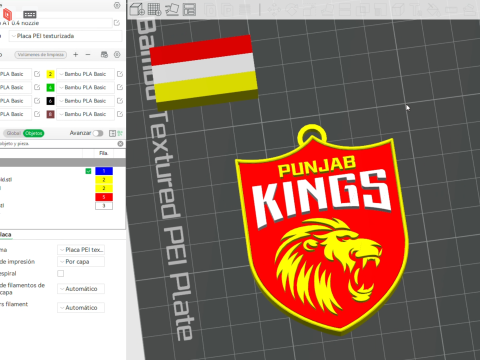Click the Fila. column header

[104, 153]
